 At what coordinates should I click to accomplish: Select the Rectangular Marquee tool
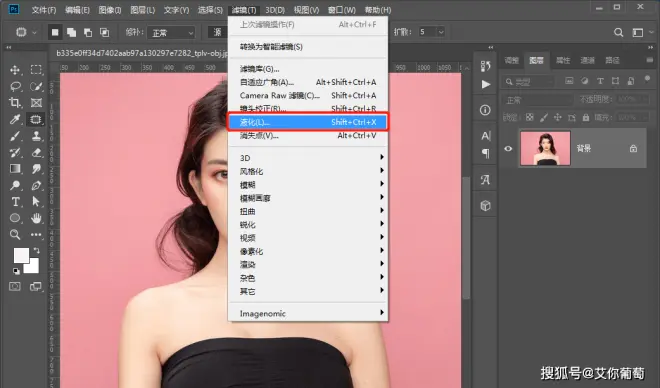[36, 70]
